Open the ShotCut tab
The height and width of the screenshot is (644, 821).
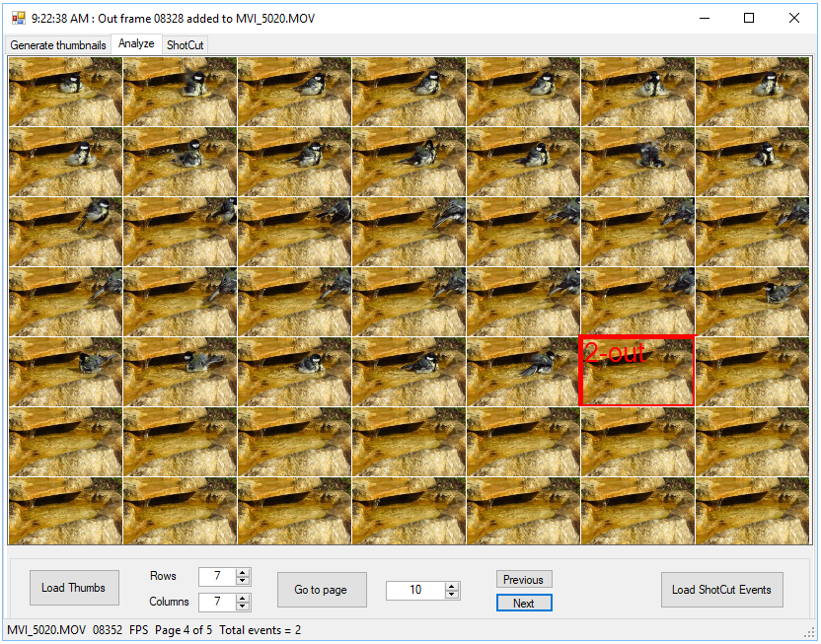point(185,45)
